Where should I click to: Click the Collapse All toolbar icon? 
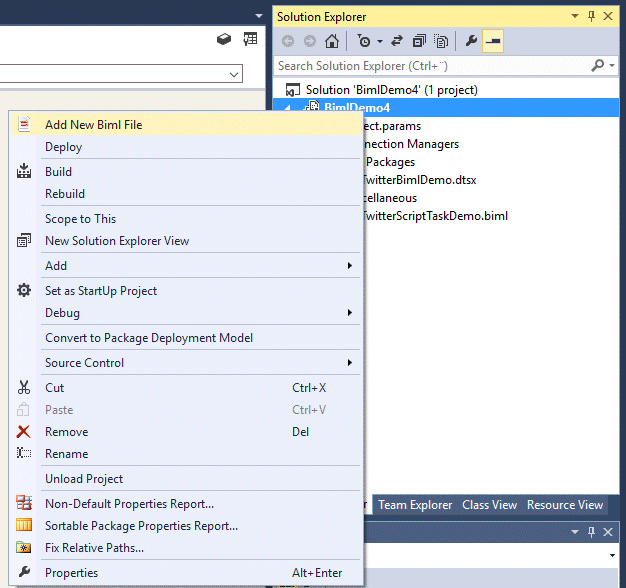click(419, 41)
